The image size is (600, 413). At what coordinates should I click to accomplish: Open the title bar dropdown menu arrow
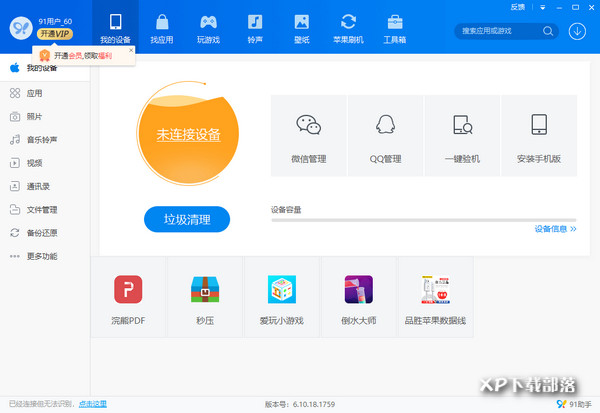pos(543,7)
